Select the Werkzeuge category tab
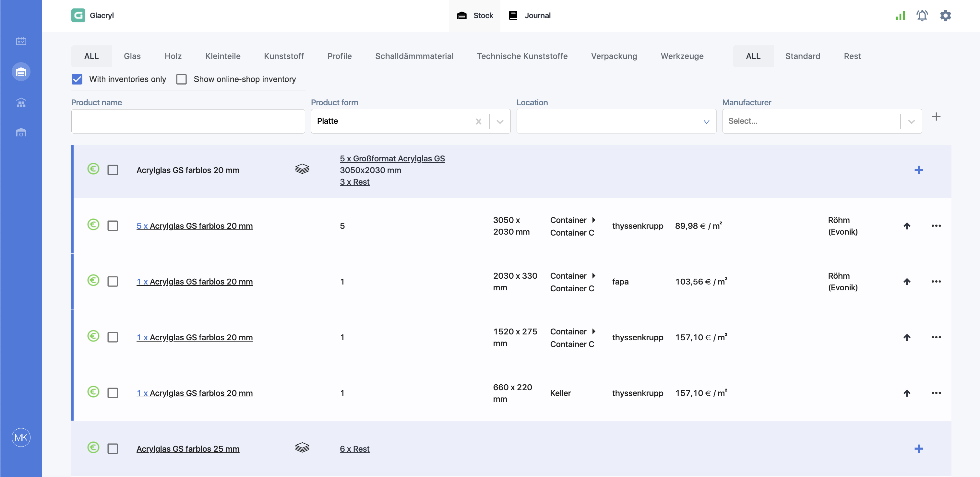Viewport: 980px width, 477px height. 682,56
